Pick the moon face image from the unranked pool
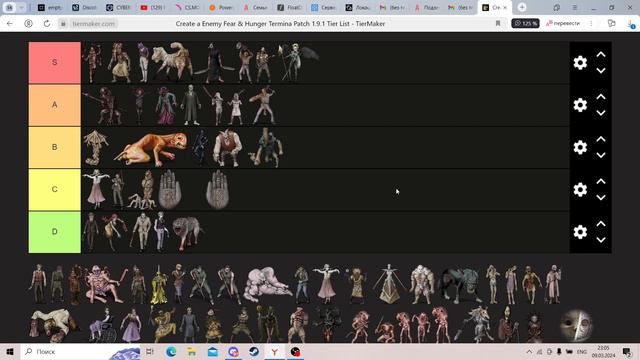Viewport: 640px width, 360px height. click(576, 325)
